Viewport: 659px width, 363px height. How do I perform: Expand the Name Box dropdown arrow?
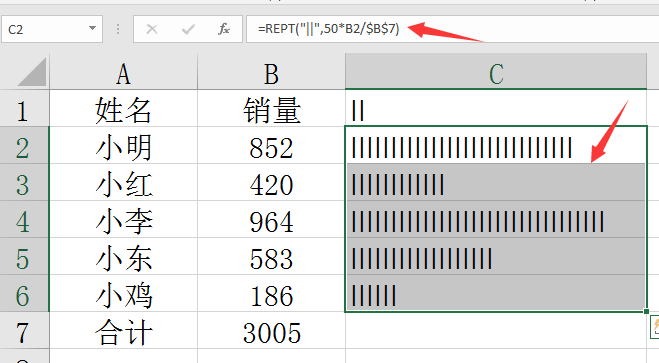click(92, 29)
